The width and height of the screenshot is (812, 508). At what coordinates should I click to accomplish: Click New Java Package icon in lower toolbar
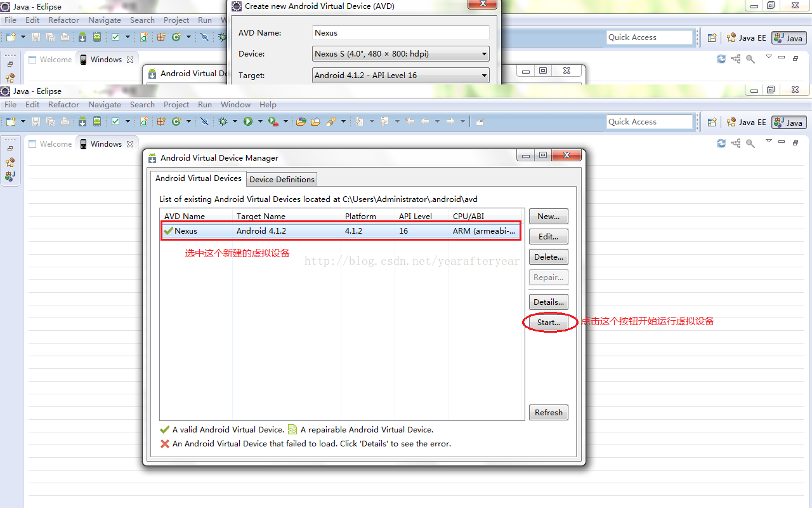(x=161, y=121)
